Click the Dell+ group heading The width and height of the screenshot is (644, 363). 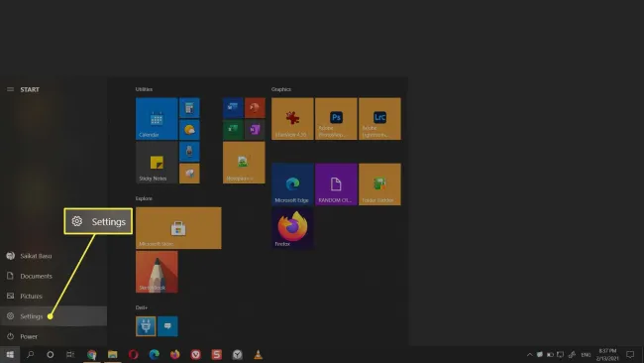[x=142, y=307]
